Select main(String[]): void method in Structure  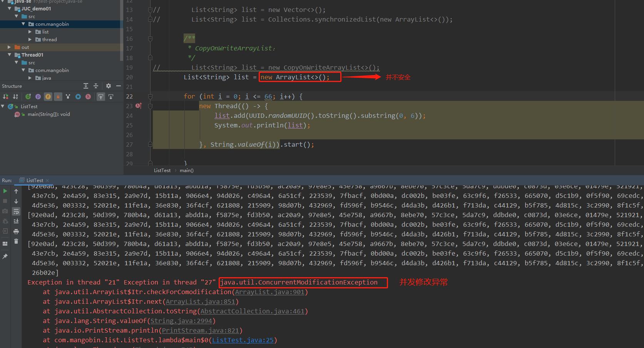click(49, 114)
